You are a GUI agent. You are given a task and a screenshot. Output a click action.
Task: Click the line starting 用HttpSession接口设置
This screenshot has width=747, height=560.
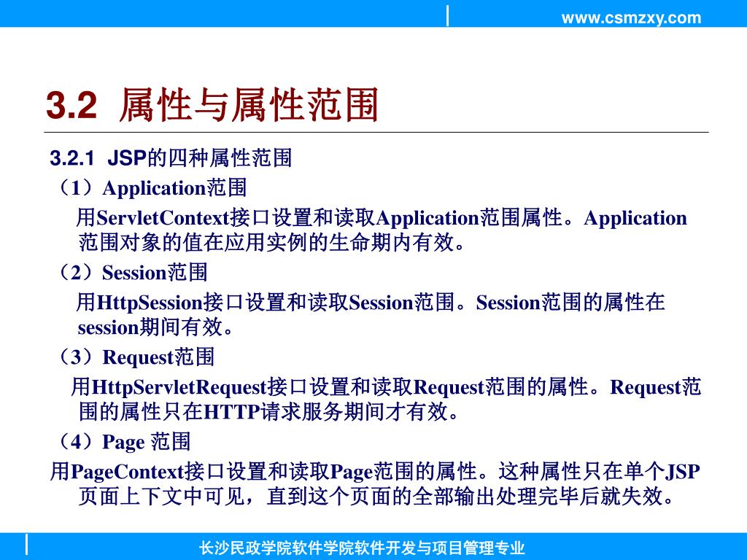coord(371,303)
